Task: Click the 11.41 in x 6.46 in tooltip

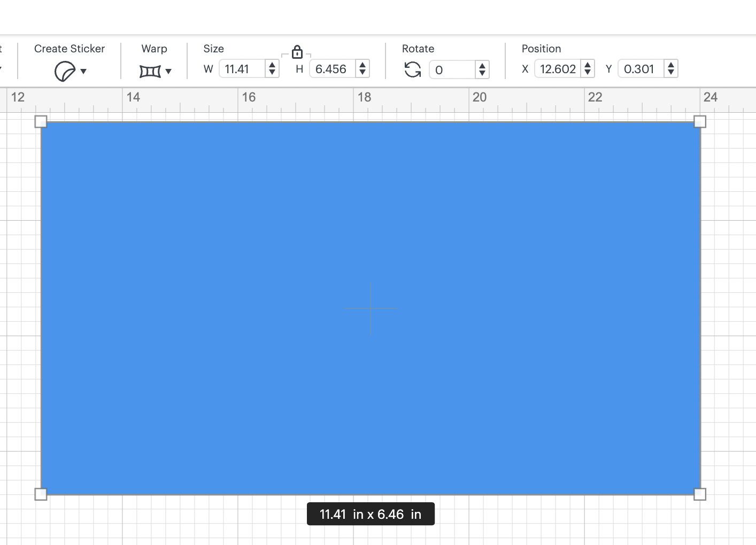Action: point(371,514)
